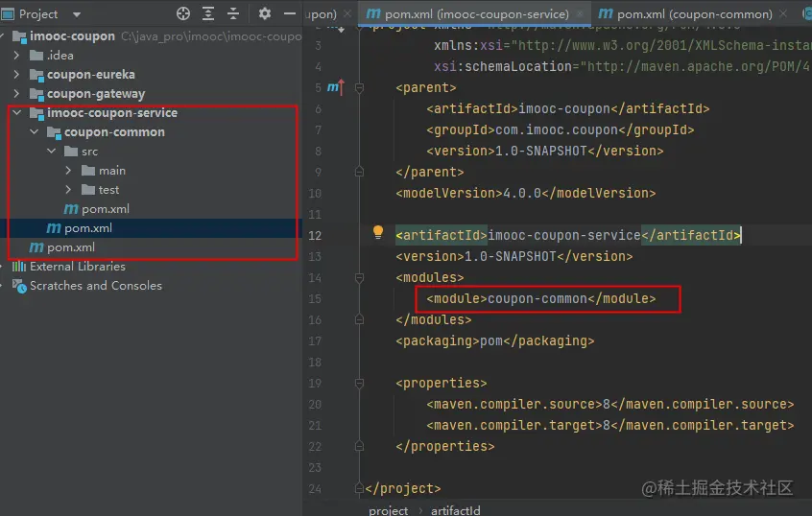Open External Libraries node

point(69,266)
